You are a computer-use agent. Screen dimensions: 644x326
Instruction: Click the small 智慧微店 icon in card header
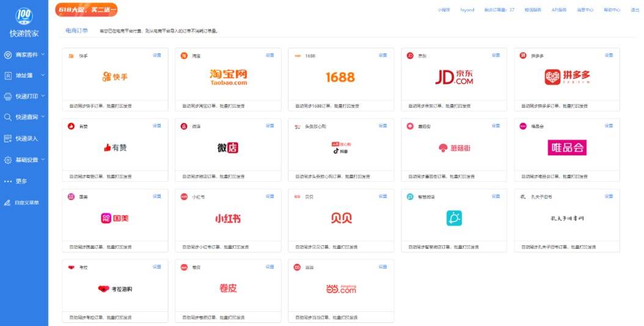coord(410,197)
